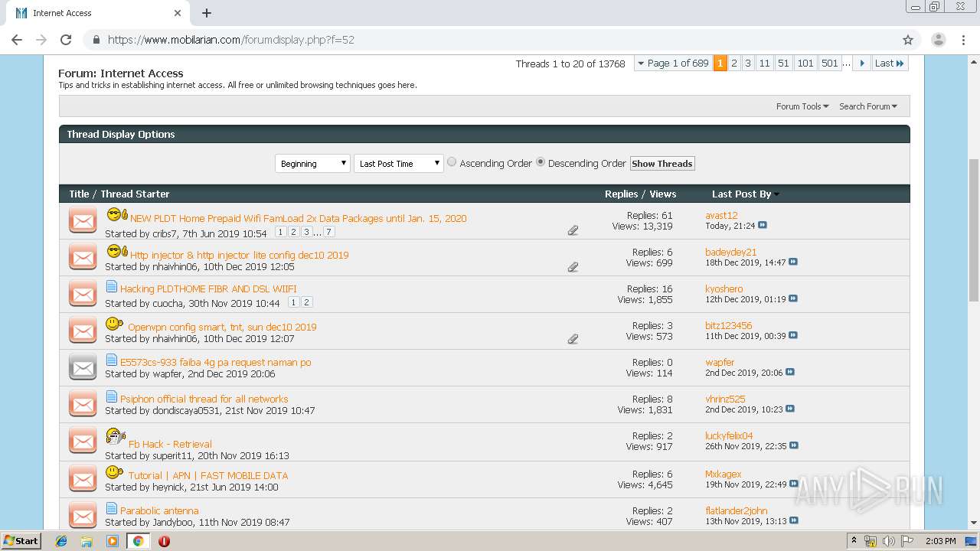Viewport: 980px width, 551px height.
Task: Expand the Forum Tools menu
Action: (x=802, y=106)
